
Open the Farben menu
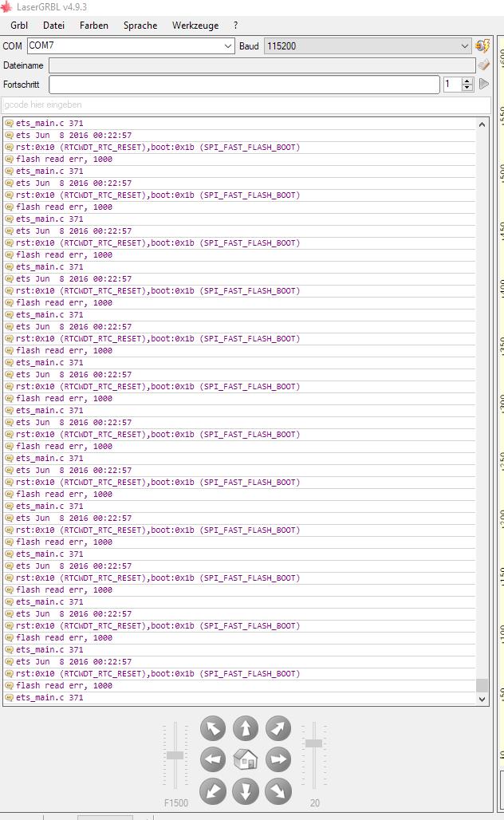click(94, 25)
